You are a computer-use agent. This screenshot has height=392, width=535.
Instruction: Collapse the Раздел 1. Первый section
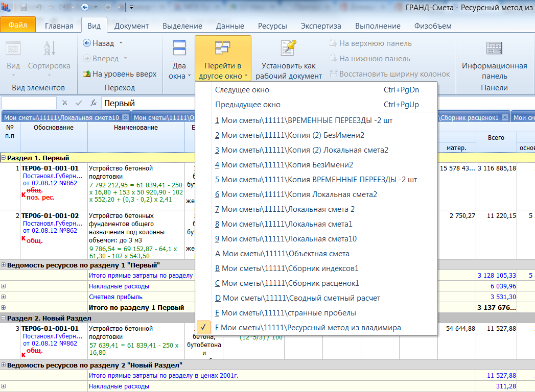3,158
